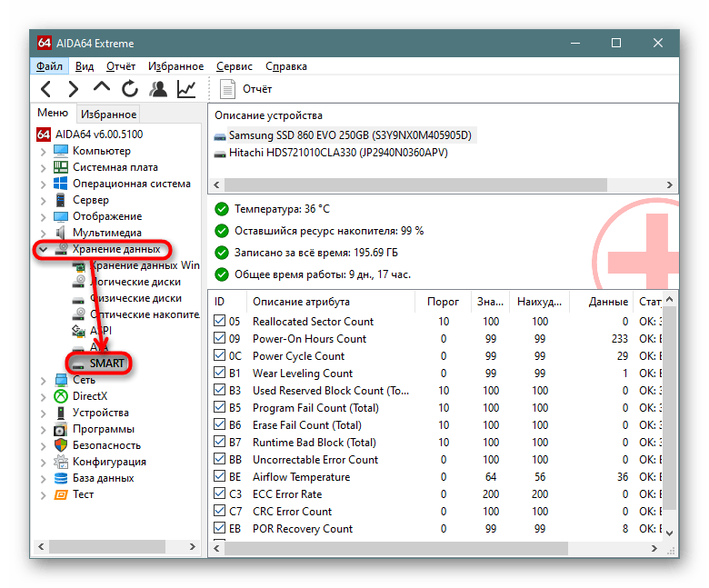Open the graph chart toolbar icon
Image resolution: width=709 pixels, height=588 pixels.
click(x=186, y=88)
